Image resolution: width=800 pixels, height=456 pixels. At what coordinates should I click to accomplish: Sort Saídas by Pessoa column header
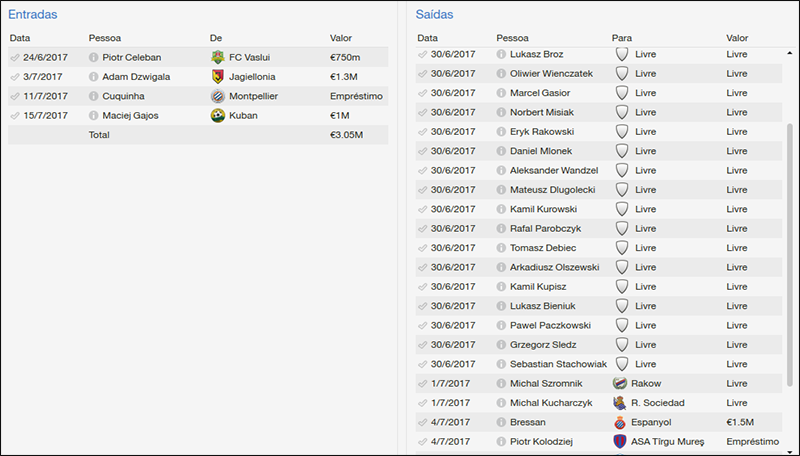[512, 37]
